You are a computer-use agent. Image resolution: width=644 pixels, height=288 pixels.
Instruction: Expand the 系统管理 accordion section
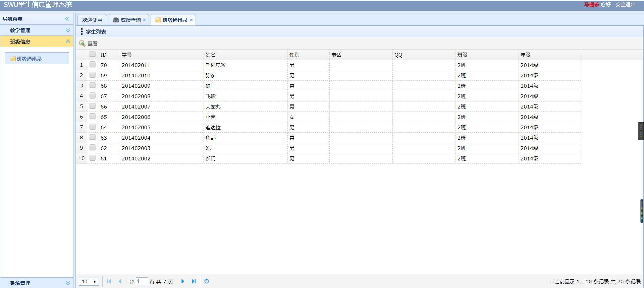click(x=68, y=283)
